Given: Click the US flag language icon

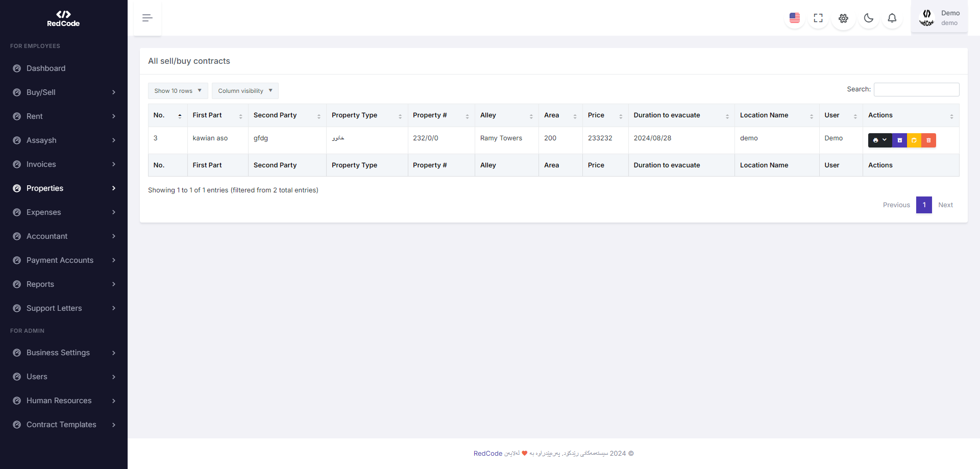Looking at the screenshot, I should click(x=794, y=18).
